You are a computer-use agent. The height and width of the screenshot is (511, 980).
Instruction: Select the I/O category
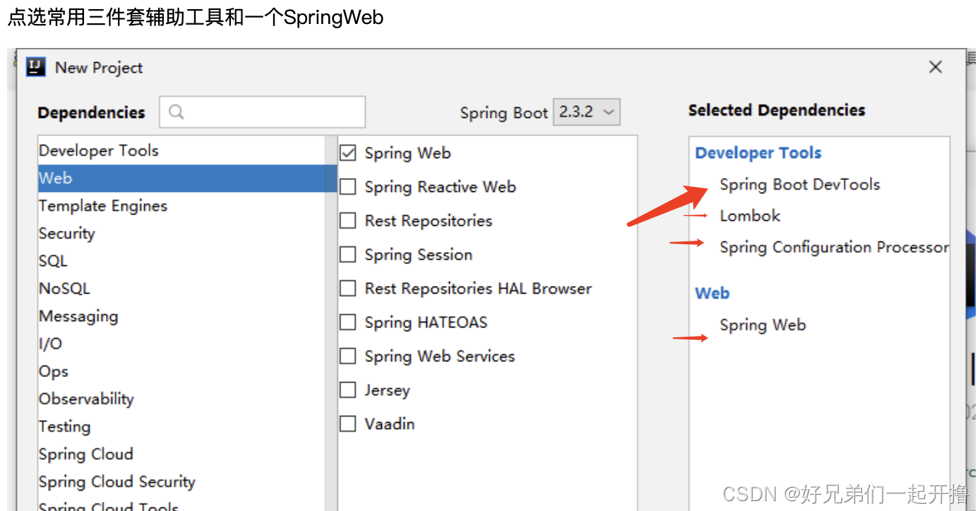coord(181,343)
